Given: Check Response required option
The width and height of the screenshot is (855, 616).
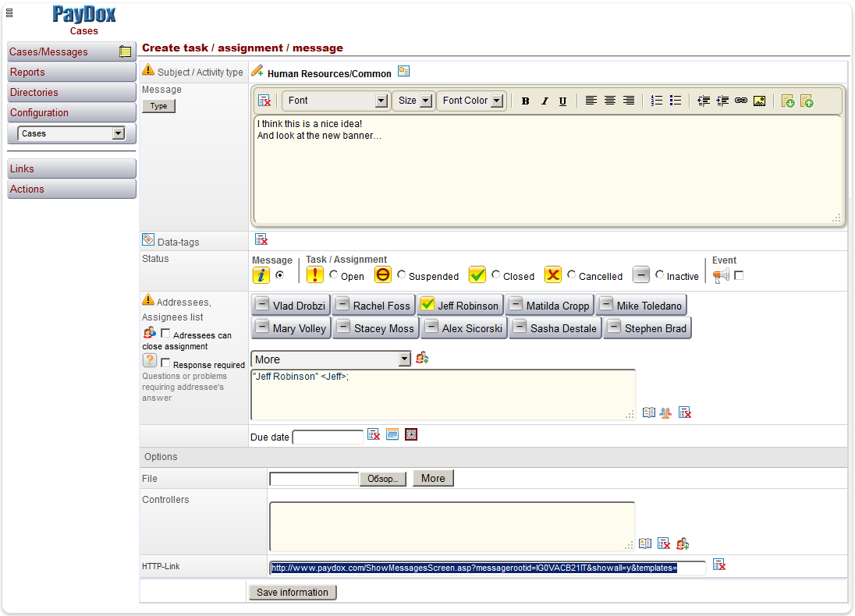Looking at the screenshot, I should (165, 363).
